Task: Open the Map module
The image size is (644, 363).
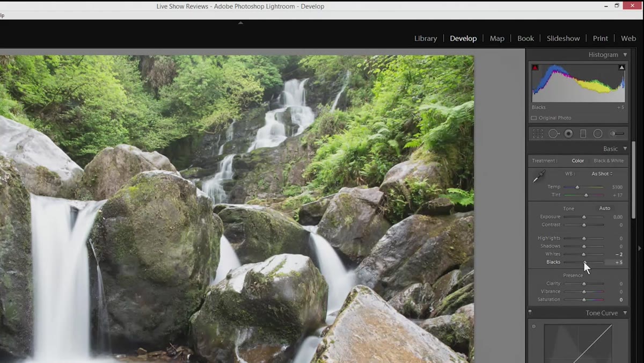Action: 497,39
